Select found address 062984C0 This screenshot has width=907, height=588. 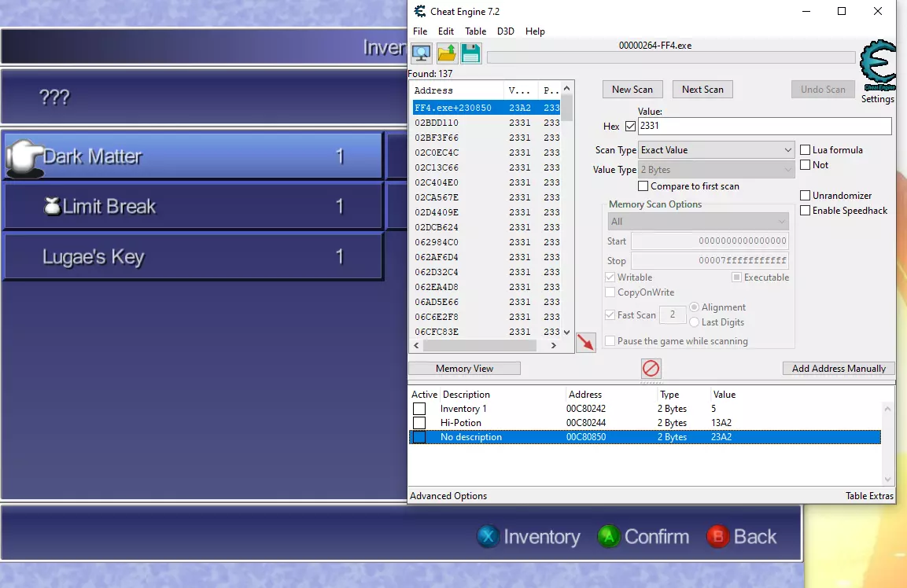click(486, 242)
